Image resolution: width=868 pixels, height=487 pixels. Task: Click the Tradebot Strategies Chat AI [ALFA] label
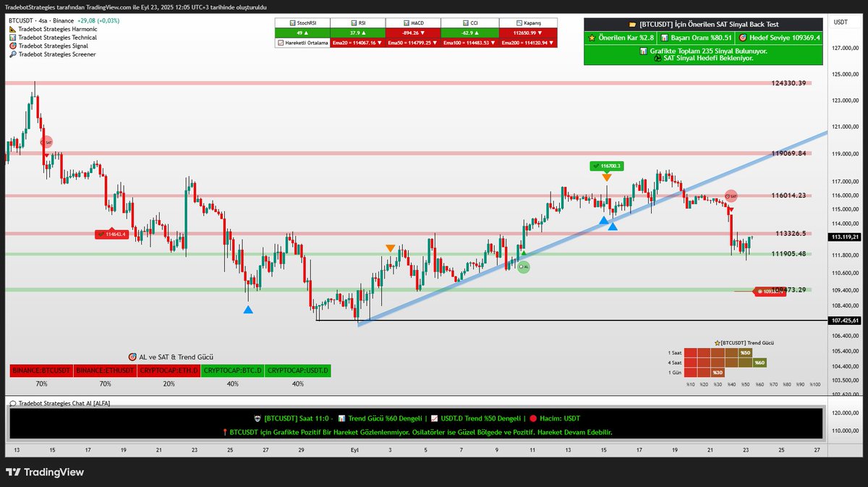[64, 403]
